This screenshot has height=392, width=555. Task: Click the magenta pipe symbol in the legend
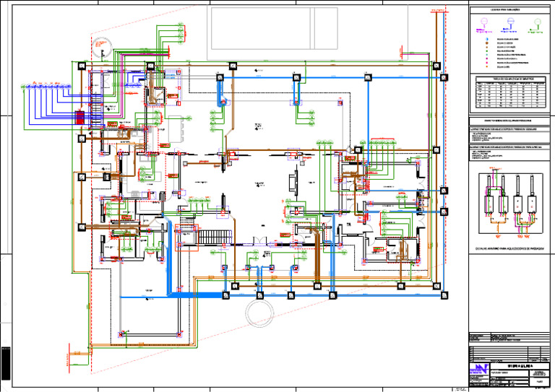tap(484, 26)
